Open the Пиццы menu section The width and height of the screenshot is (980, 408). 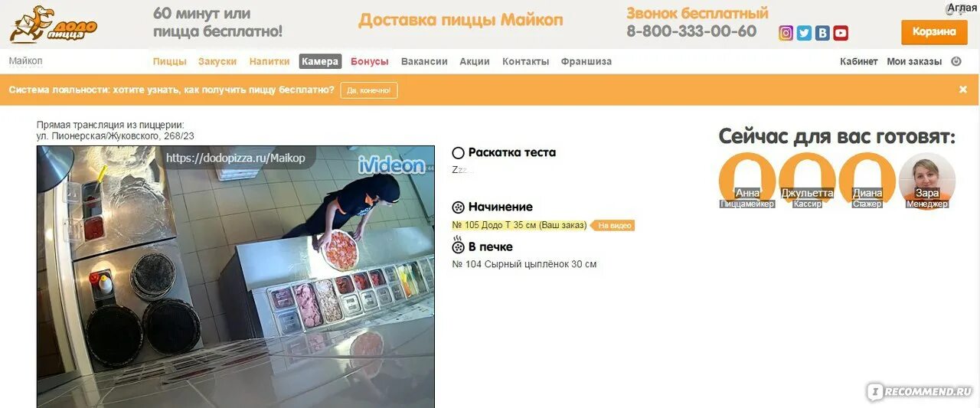click(169, 61)
